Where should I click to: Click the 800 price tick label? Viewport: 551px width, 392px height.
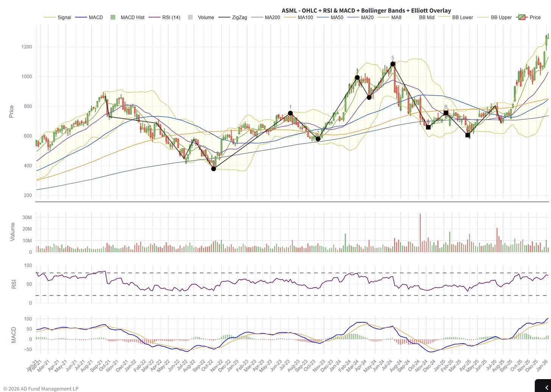pos(28,106)
